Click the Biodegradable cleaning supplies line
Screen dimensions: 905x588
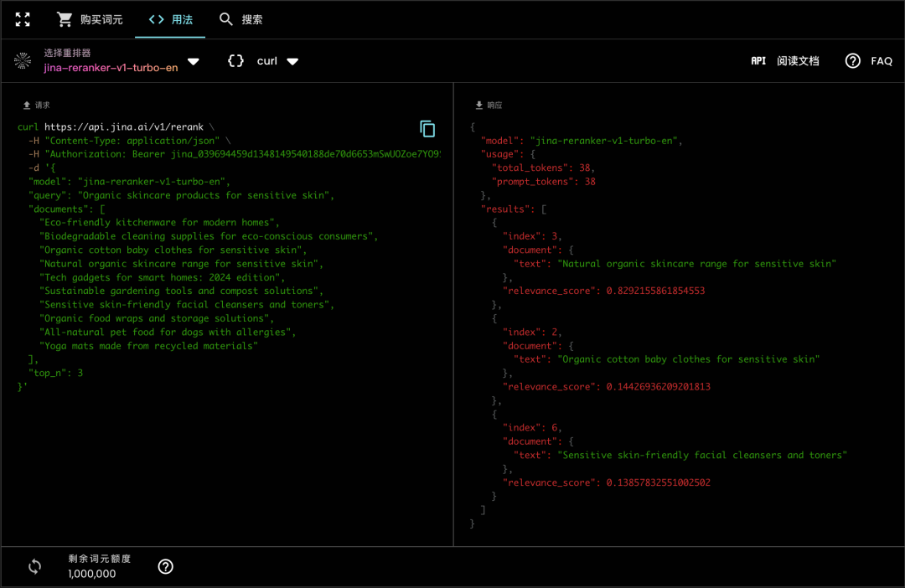point(209,236)
